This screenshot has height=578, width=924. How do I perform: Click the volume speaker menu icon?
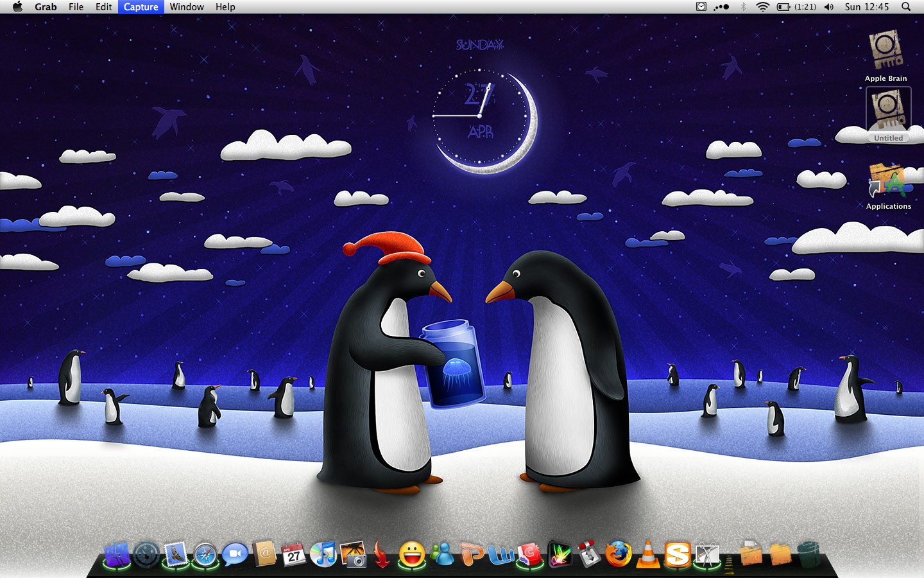coord(829,7)
